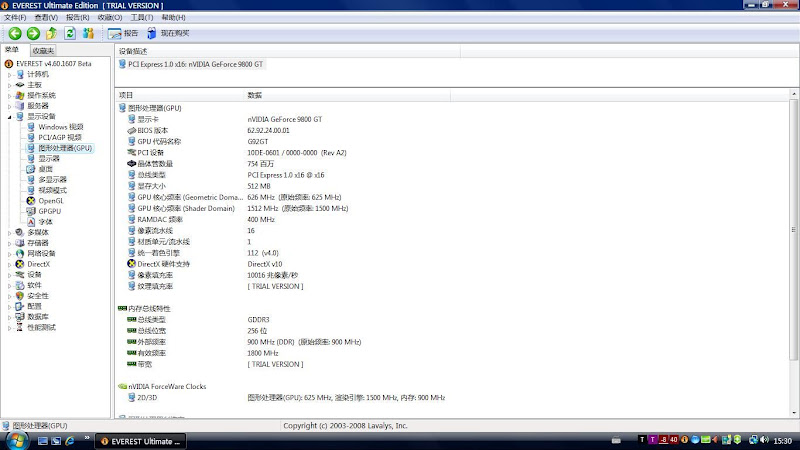Select the nVIDIA ForceWare Clocks group
800x450 pixels.
tap(162, 387)
